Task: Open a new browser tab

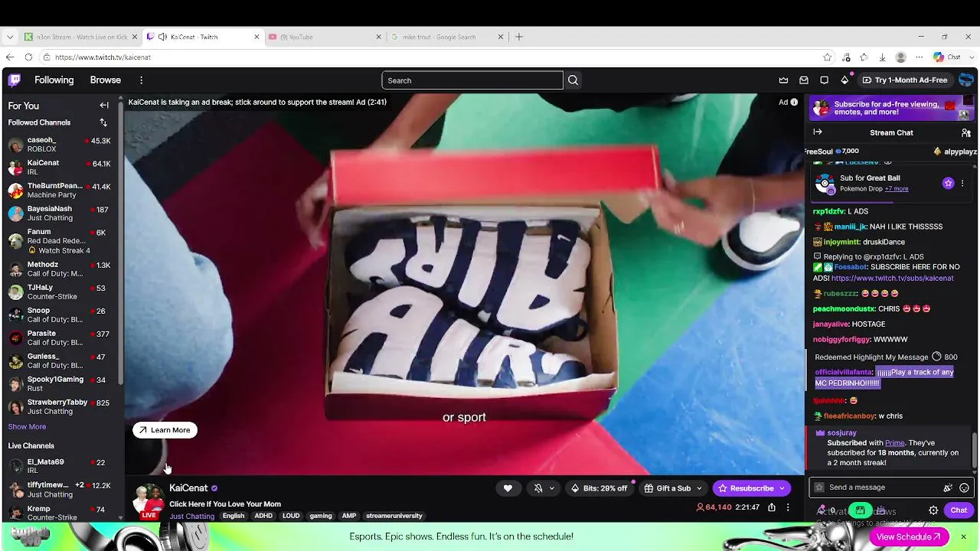Action: click(519, 37)
